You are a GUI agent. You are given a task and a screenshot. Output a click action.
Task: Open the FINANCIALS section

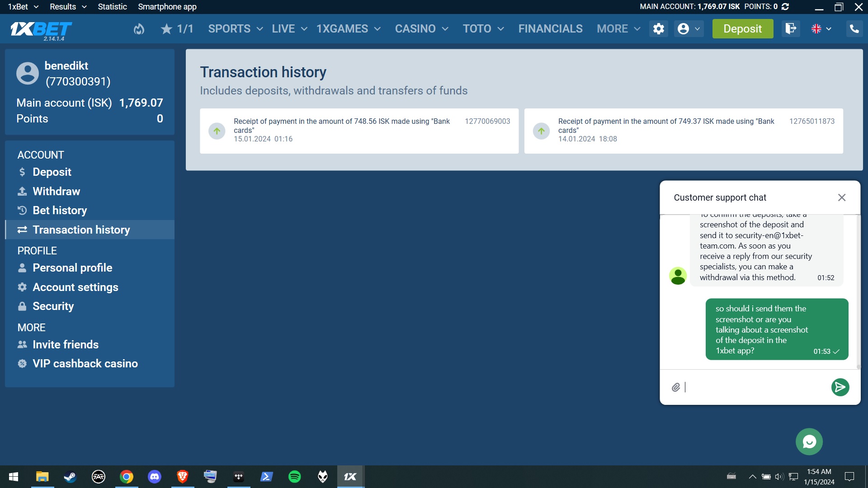(x=550, y=29)
